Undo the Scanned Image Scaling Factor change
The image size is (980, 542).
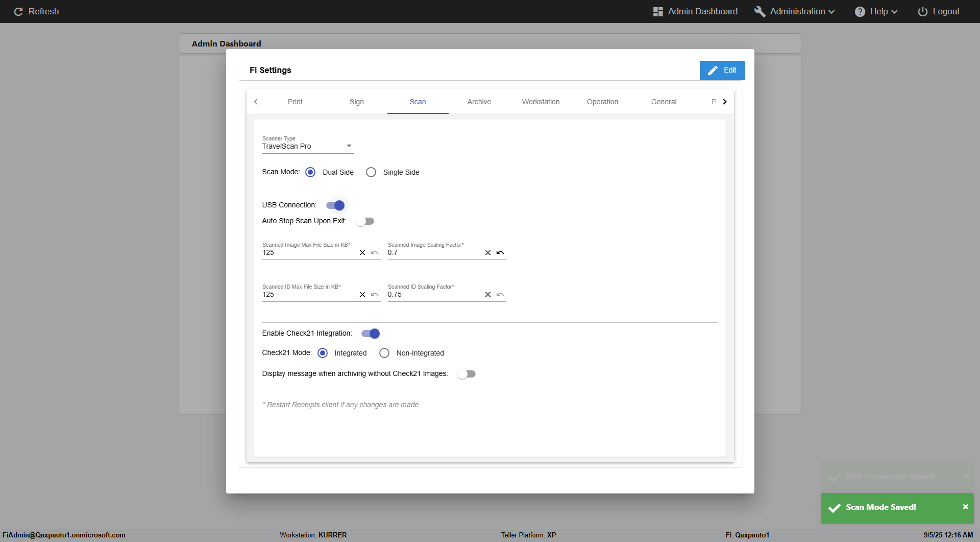(500, 253)
